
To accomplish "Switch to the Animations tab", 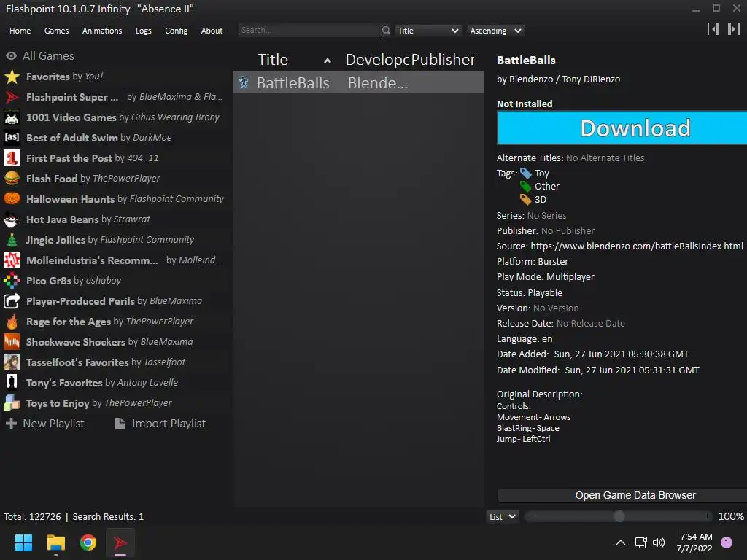I will click(102, 31).
